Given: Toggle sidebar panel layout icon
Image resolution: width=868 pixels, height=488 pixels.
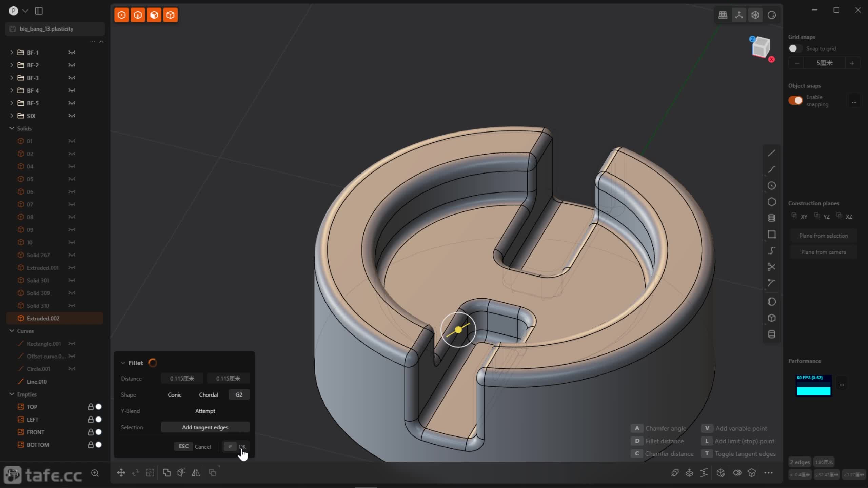Looking at the screenshot, I should 39,11.
